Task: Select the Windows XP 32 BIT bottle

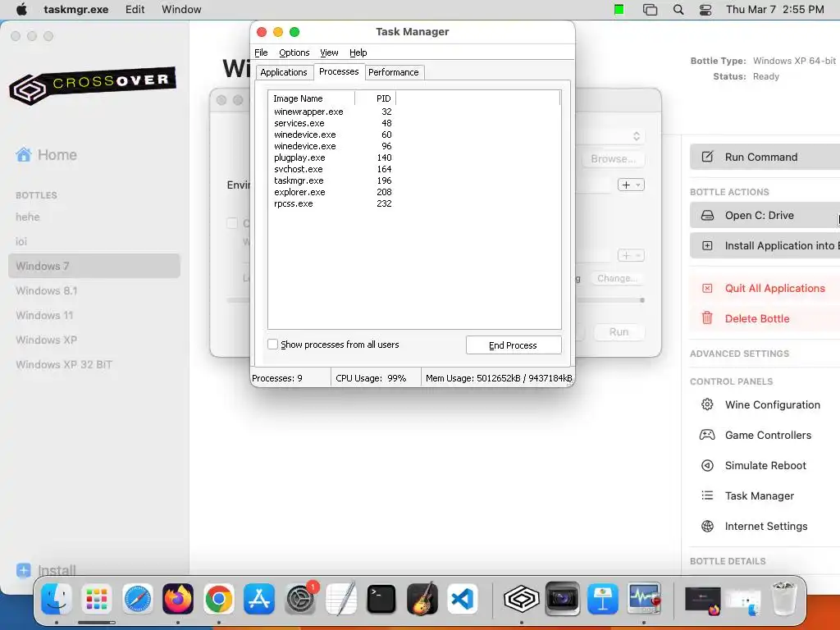Action: 94,364
